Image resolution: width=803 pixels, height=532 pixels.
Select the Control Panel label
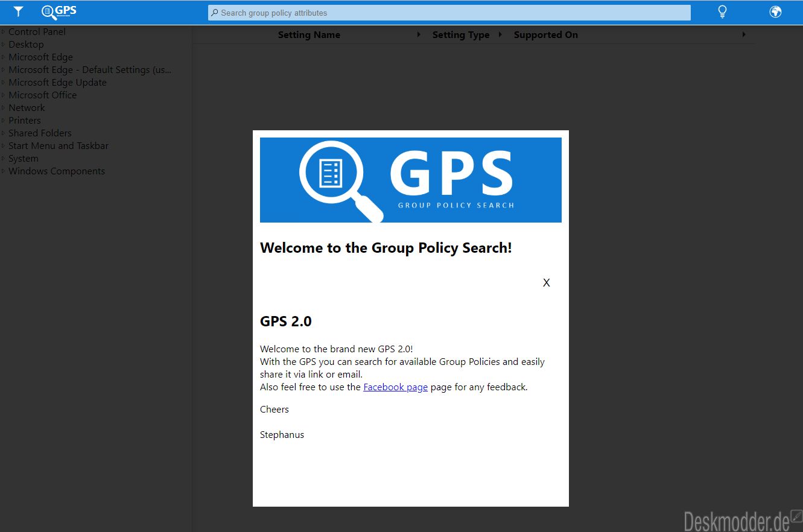click(37, 32)
